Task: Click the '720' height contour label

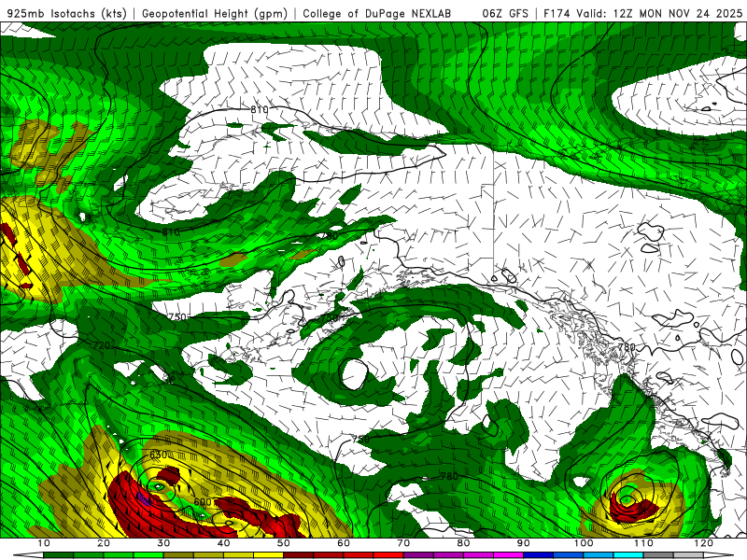Action: pyautogui.click(x=102, y=345)
